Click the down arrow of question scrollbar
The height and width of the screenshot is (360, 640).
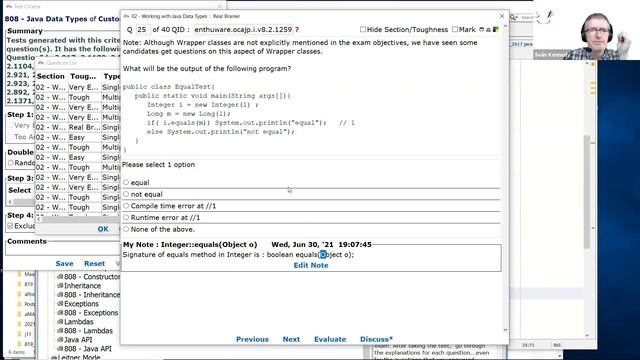(505, 330)
